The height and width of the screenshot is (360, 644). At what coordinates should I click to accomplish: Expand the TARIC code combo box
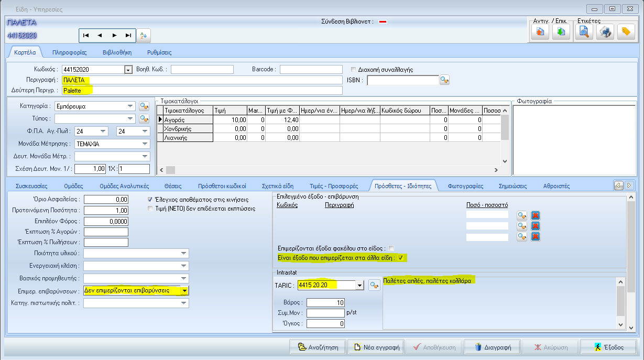(x=359, y=285)
